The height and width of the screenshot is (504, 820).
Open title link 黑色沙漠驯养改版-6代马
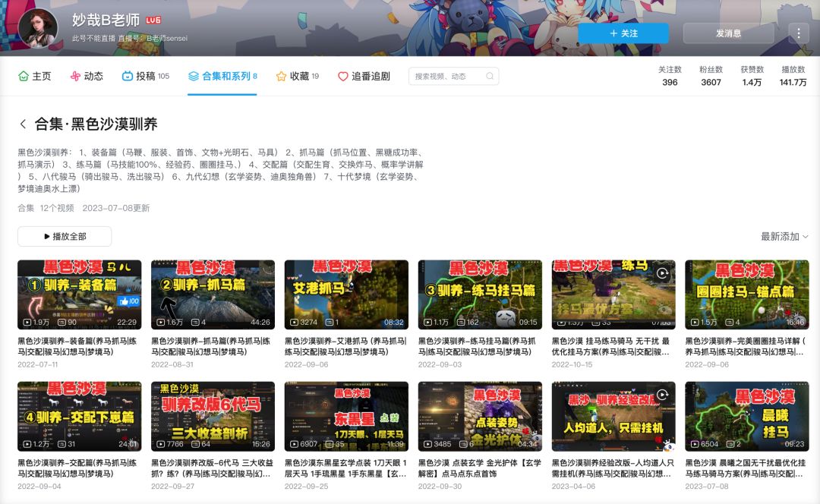213,468
